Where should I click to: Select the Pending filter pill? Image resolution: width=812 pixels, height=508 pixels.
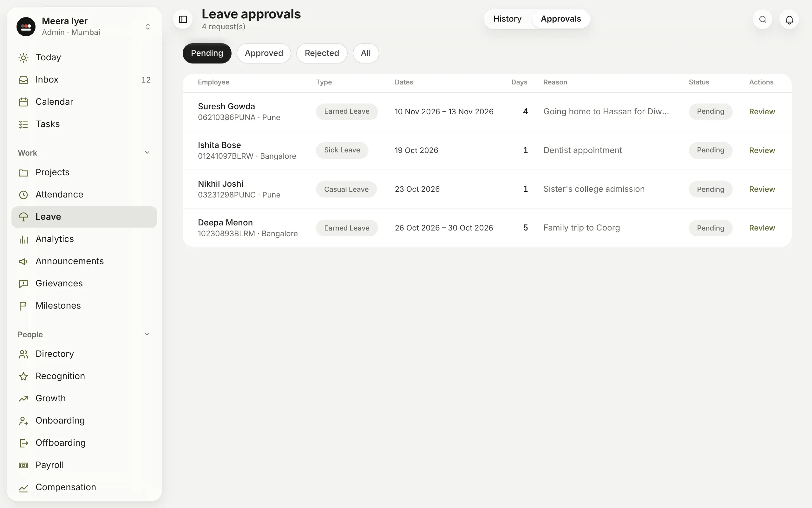(207, 53)
